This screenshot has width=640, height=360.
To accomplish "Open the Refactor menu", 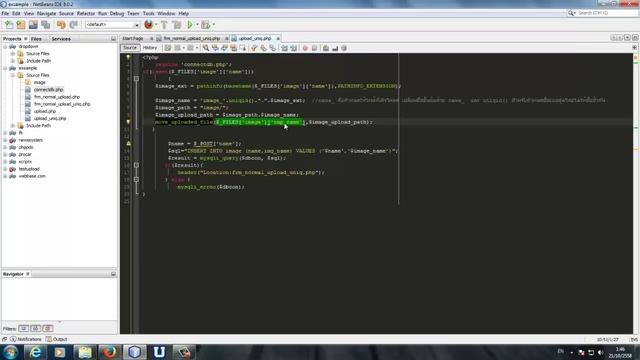I will (x=86, y=13).
